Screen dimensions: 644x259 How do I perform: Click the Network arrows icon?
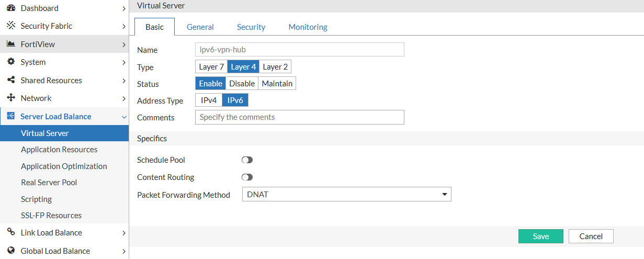click(10, 98)
